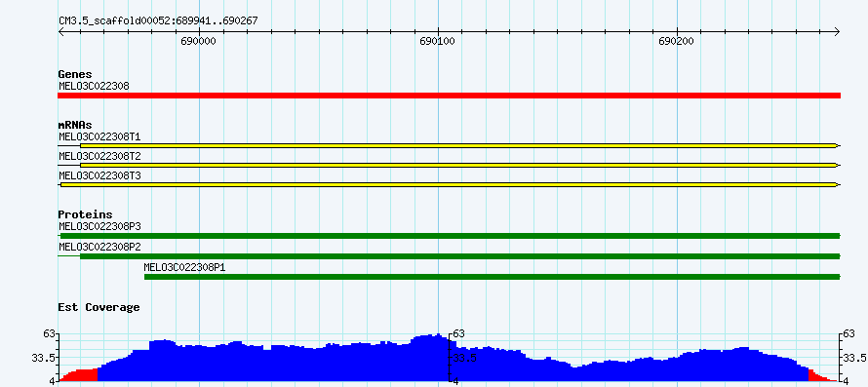This screenshot has width=868, height=387.
Task: Click the MELO3C022308P1 green protein bar
Action: (493, 277)
